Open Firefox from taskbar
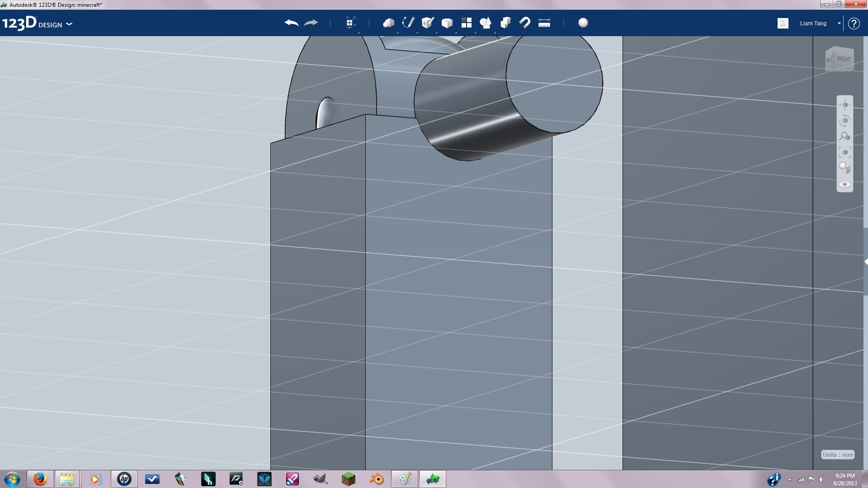Screen dimensions: 868x488 40,479
